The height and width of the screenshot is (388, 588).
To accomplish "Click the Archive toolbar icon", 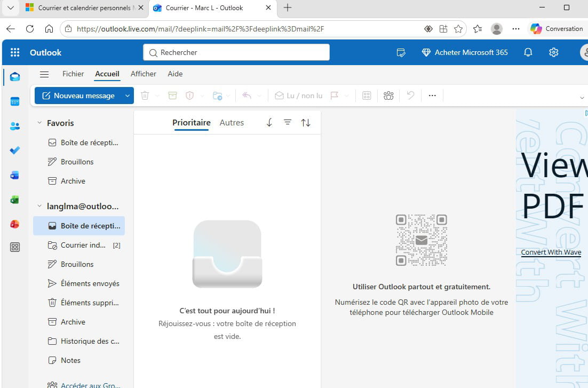I will pos(172,96).
